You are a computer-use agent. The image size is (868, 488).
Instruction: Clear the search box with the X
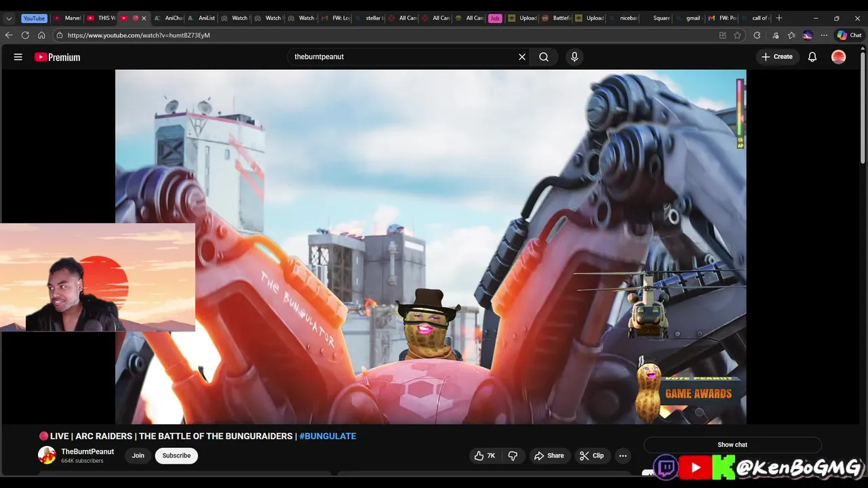click(522, 57)
